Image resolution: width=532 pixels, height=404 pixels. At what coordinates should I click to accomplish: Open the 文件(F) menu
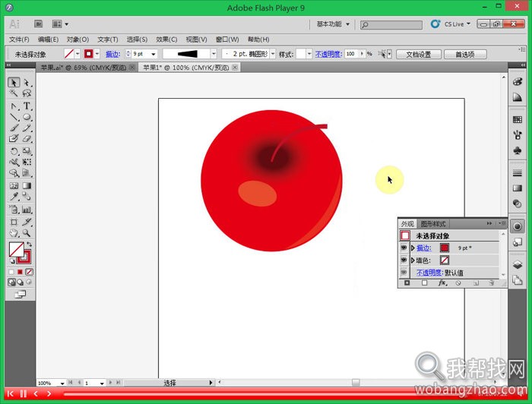coord(19,39)
